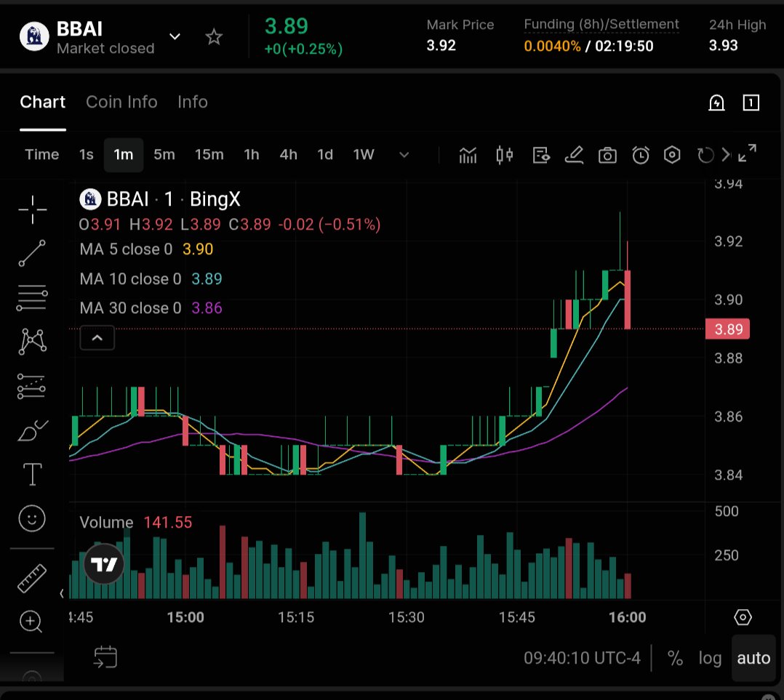The width and height of the screenshot is (784, 700).
Task: Open the alarm clock alert icon
Action: click(641, 156)
